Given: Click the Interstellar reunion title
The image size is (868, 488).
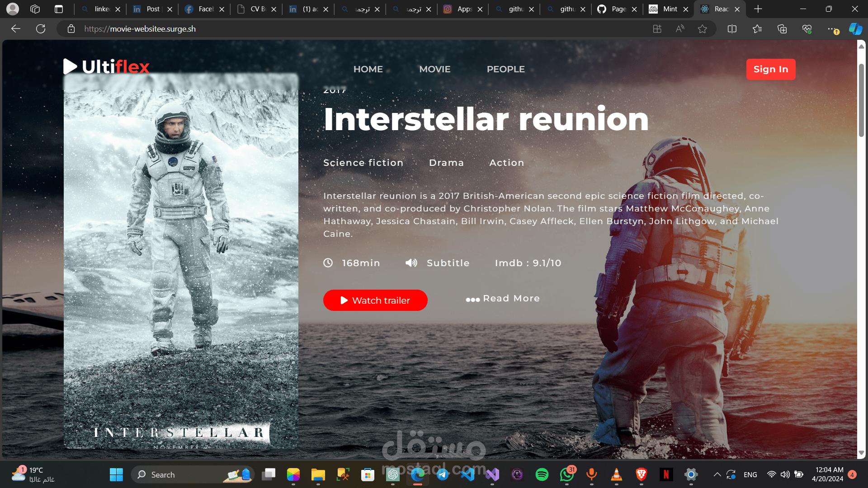Looking at the screenshot, I should click(486, 119).
